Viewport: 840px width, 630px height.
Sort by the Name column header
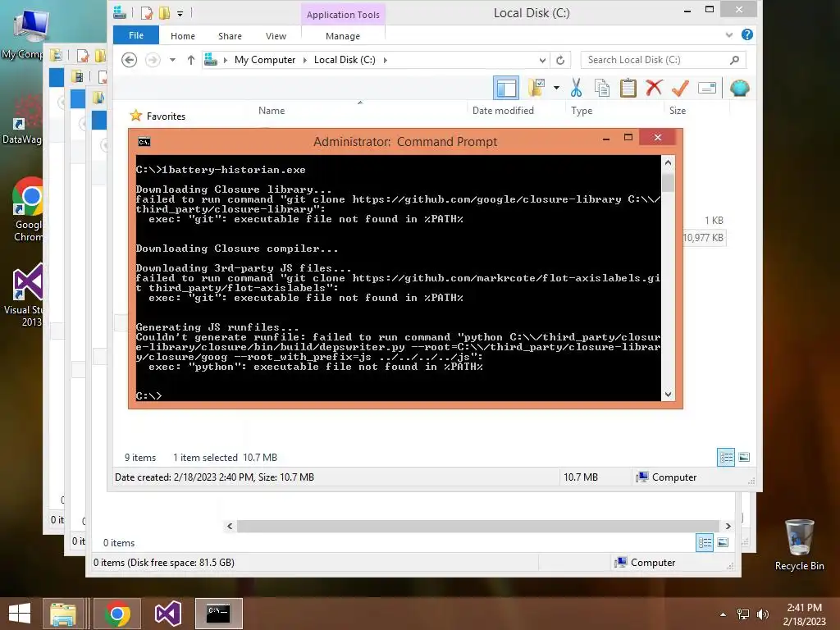tap(271, 111)
